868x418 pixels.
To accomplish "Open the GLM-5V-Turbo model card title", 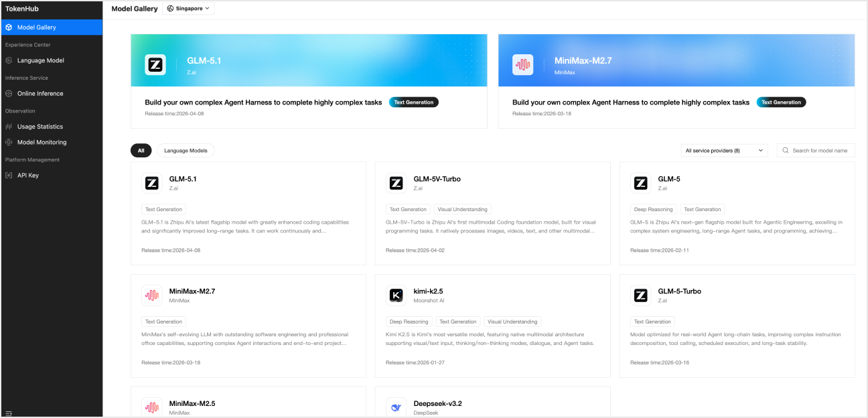I will (437, 179).
